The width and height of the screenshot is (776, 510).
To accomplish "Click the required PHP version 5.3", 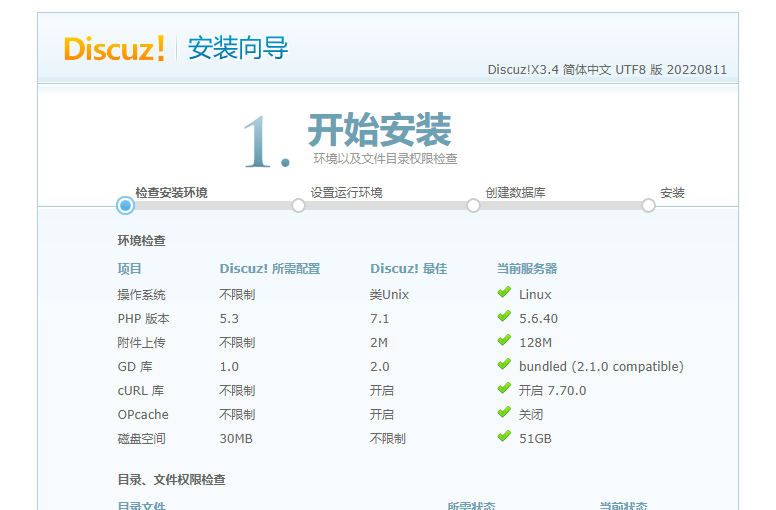I will 229,319.
